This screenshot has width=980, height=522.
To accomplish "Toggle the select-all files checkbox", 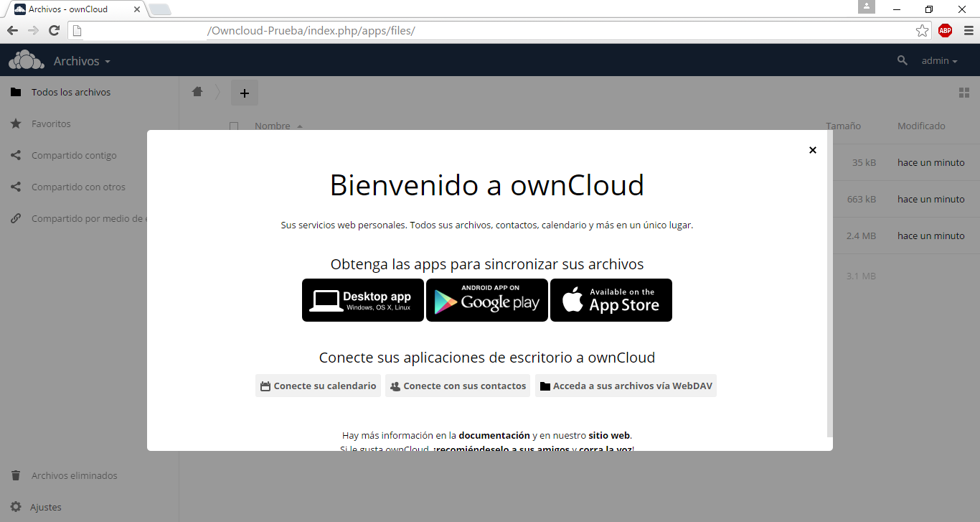I will (x=234, y=126).
